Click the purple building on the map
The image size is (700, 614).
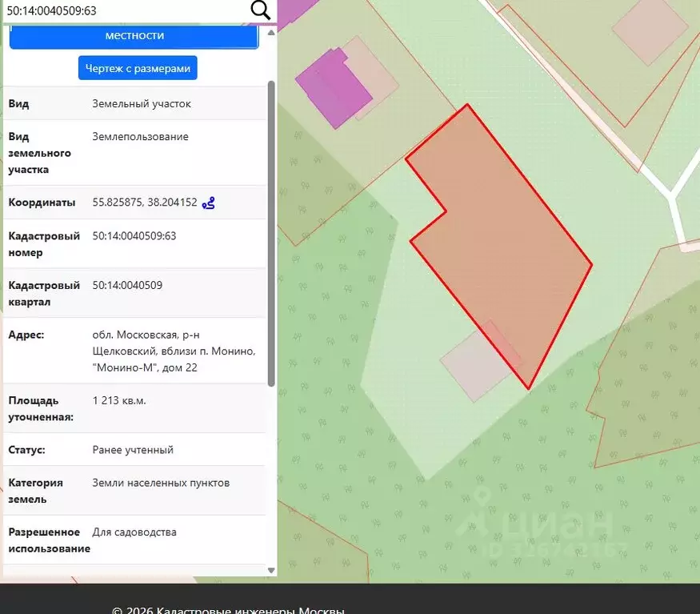[332, 86]
